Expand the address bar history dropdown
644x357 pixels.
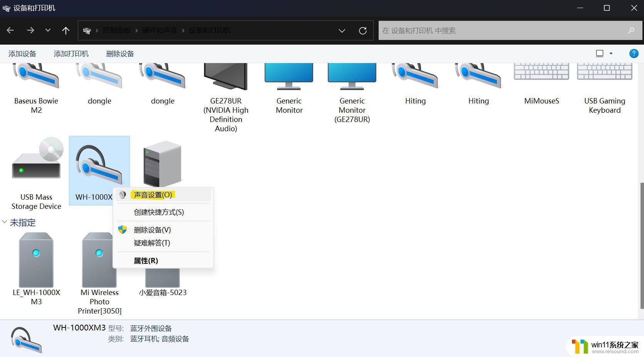tap(342, 30)
